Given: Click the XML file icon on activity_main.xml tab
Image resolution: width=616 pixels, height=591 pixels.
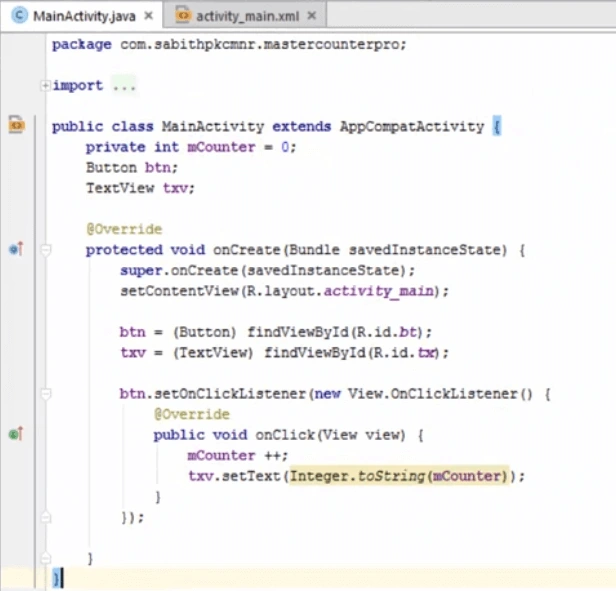Looking at the screenshot, I should click(x=183, y=15).
